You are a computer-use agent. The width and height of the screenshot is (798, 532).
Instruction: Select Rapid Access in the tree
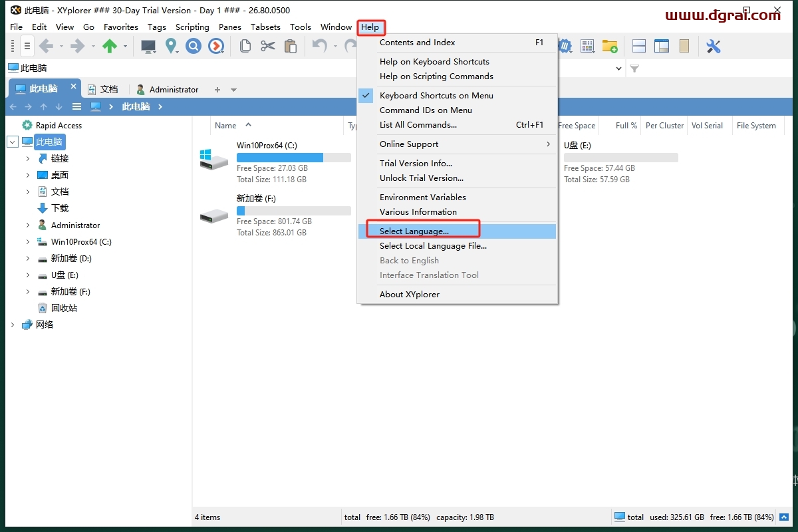59,125
